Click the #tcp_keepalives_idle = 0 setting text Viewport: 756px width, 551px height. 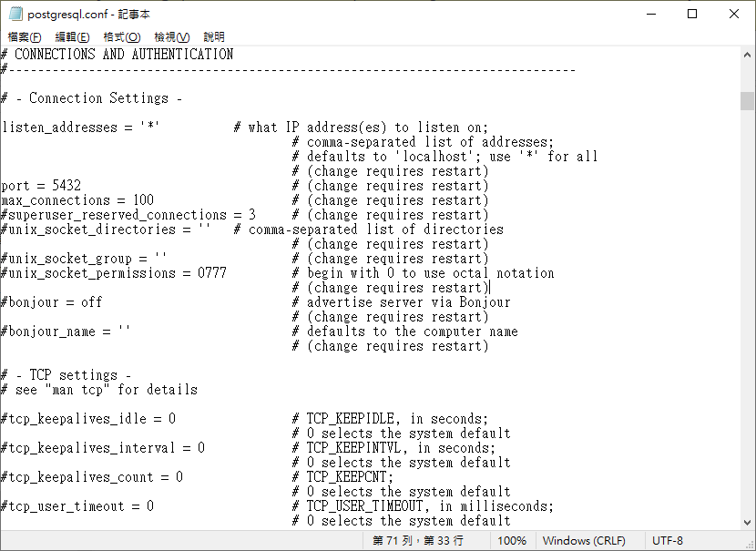(x=88, y=418)
